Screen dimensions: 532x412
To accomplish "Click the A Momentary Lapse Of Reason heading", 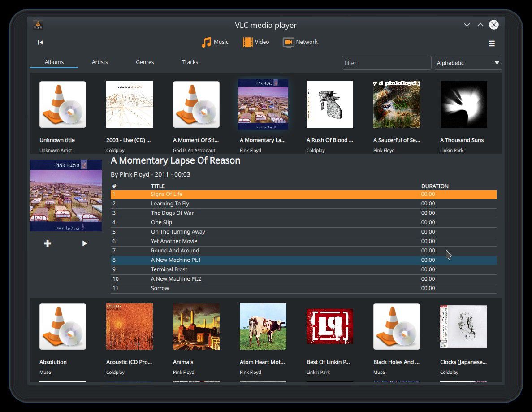I will (175, 160).
